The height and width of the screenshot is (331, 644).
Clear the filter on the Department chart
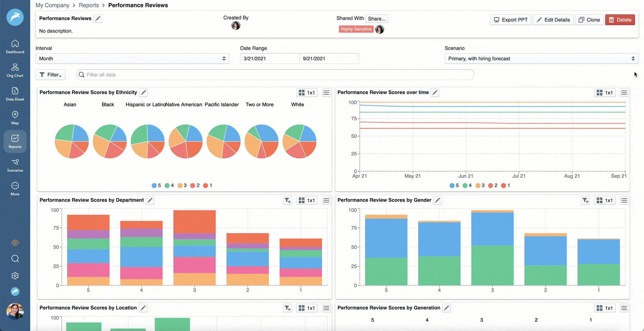pyautogui.click(x=287, y=200)
